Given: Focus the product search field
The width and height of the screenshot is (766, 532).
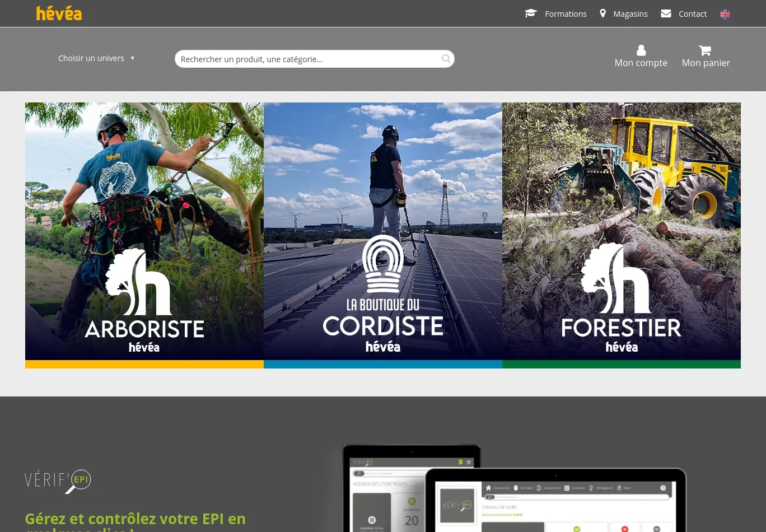Looking at the screenshot, I should click(x=315, y=59).
